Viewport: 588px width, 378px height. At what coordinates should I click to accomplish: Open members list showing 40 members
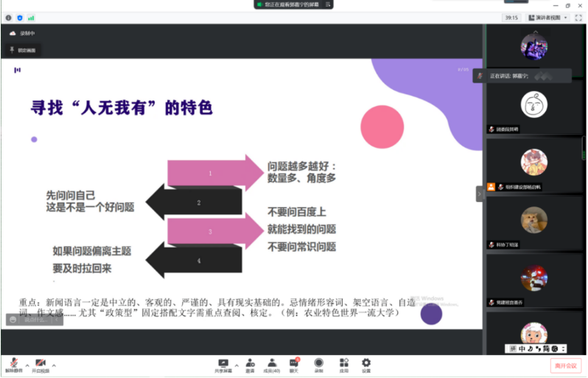tap(272, 365)
